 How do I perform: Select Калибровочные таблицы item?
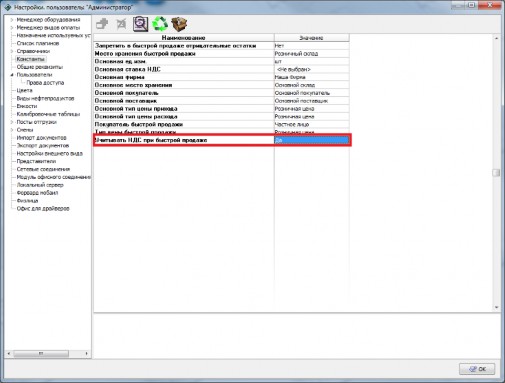pos(48,114)
